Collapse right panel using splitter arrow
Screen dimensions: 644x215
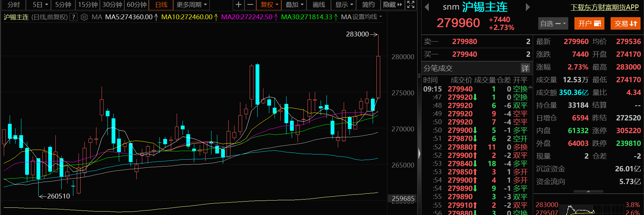click(x=419, y=153)
